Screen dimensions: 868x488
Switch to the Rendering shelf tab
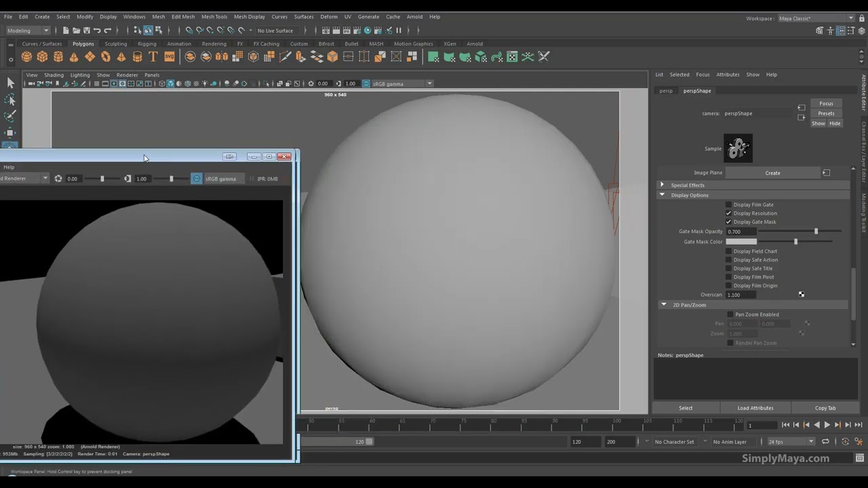pos(214,44)
